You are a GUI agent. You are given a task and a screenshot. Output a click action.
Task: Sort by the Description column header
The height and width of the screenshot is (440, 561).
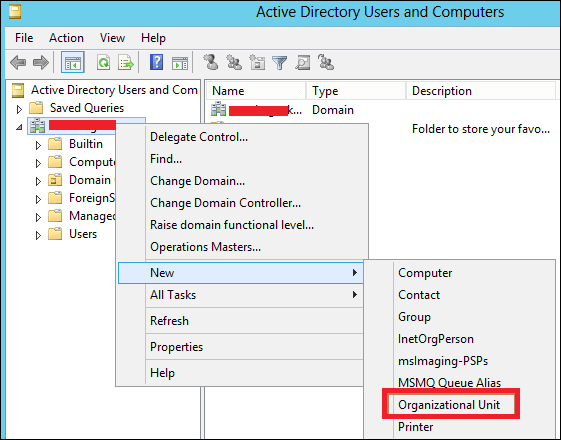coord(481,91)
